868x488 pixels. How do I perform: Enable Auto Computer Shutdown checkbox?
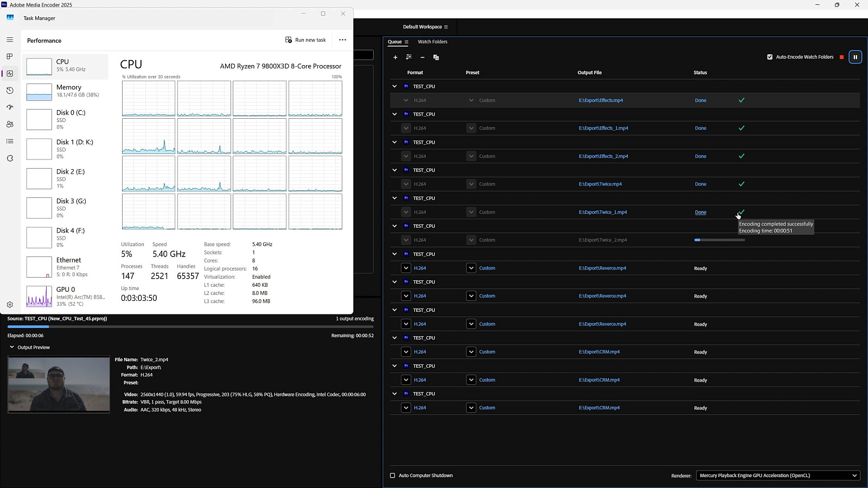pyautogui.click(x=392, y=476)
